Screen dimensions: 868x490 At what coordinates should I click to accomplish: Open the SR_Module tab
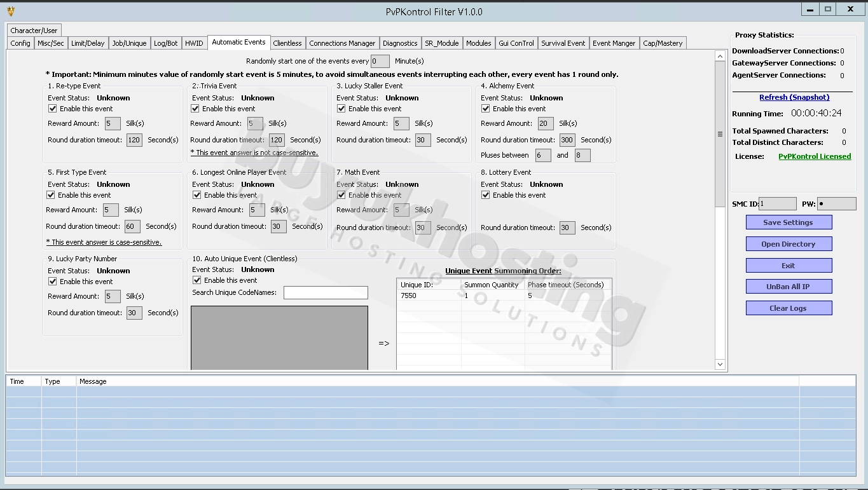(x=442, y=43)
